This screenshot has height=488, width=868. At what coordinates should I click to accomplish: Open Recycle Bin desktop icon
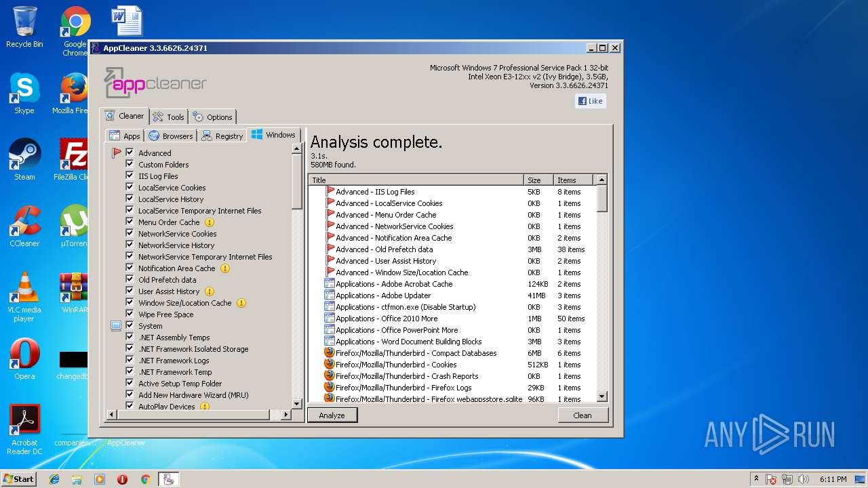click(24, 27)
